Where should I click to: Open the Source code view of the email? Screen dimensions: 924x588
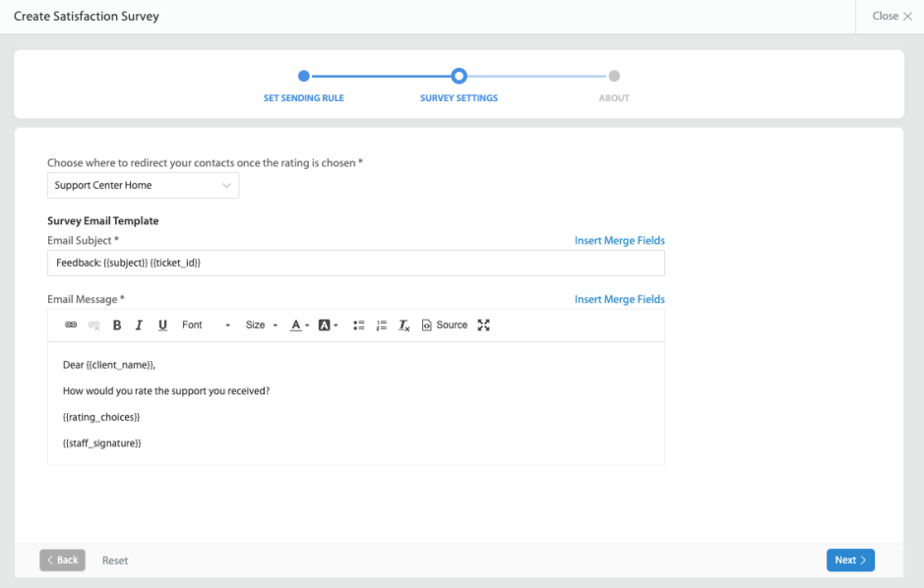tap(444, 324)
